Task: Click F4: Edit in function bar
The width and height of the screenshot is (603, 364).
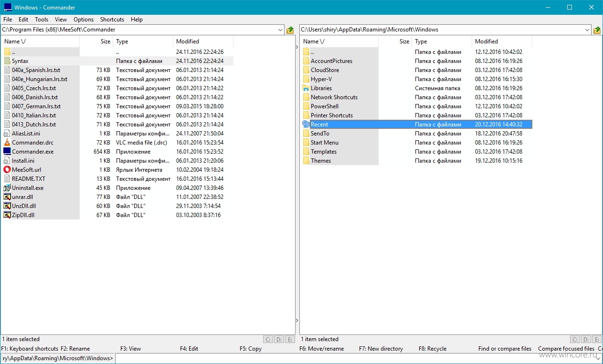Action: pyautogui.click(x=189, y=349)
